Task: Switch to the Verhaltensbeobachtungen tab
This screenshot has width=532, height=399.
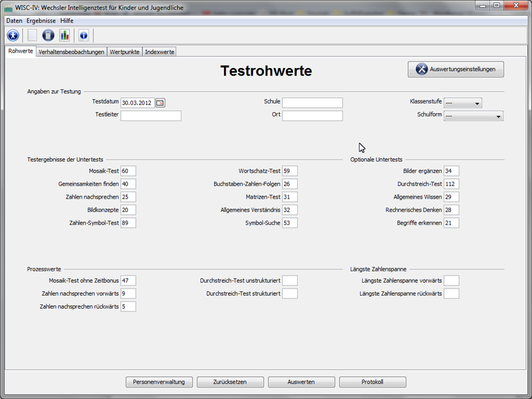Action: [x=72, y=52]
